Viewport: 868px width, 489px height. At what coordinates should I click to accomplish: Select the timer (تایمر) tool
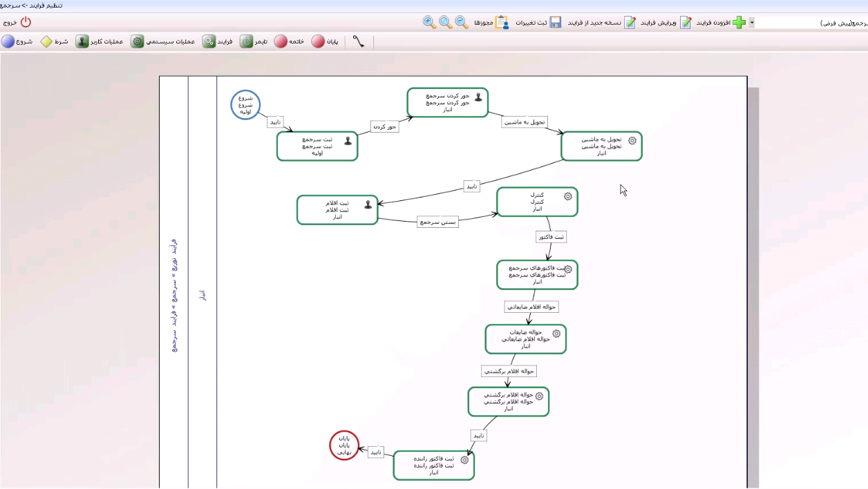[x=246, y=42]
